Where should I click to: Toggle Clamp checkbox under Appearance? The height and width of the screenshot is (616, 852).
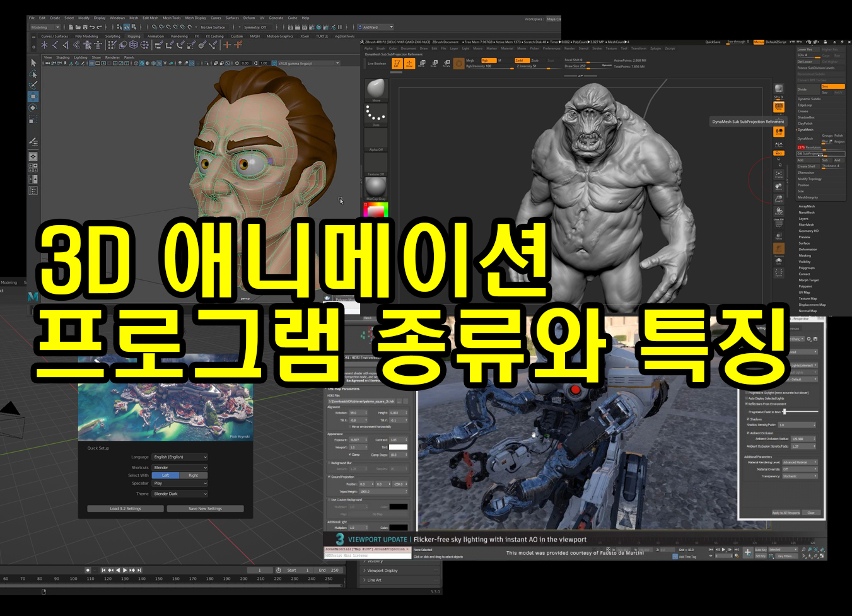[350, 454]
